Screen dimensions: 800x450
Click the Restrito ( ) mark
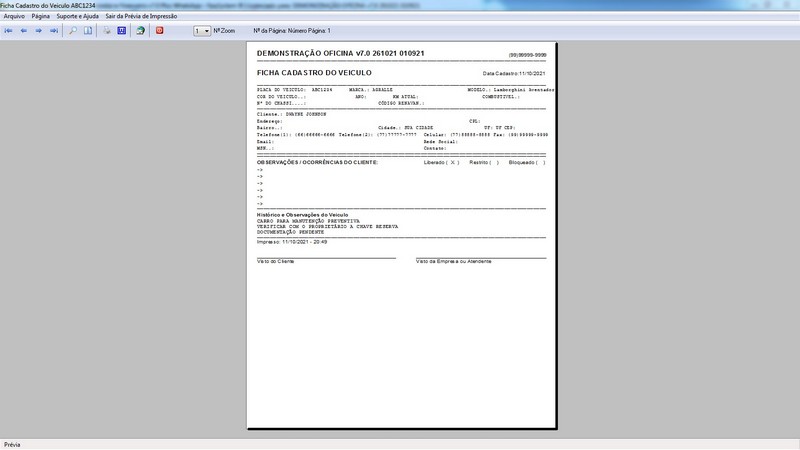coord(484,162)
